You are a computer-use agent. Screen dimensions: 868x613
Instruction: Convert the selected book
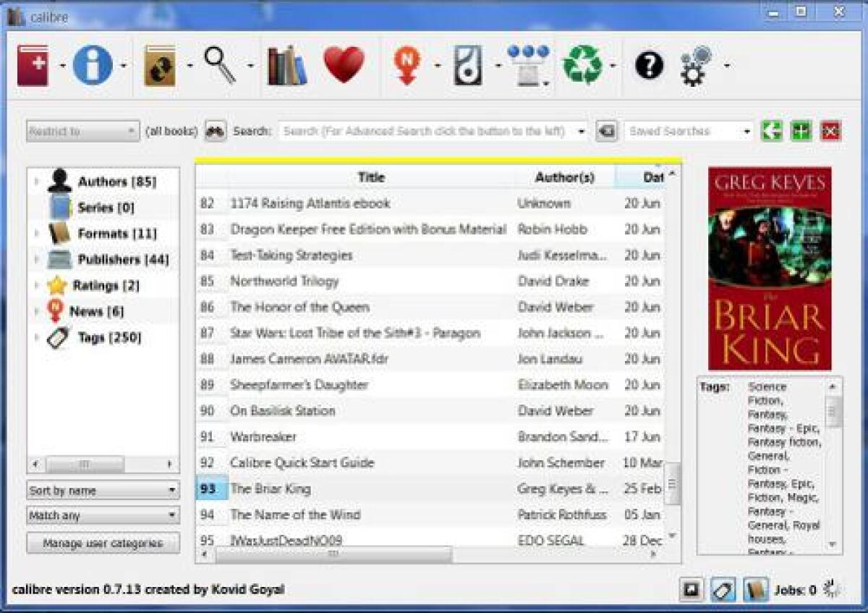(x=158, y=64)
